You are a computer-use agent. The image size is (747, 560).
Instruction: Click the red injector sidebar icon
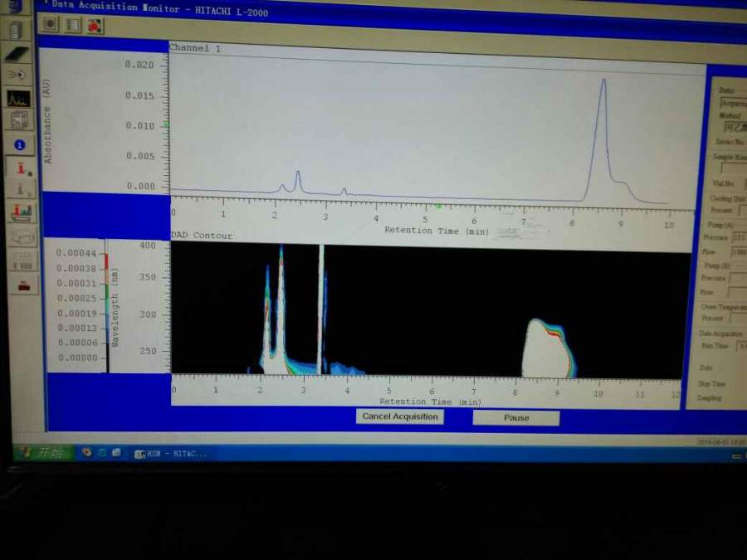[x=22, y=168]
